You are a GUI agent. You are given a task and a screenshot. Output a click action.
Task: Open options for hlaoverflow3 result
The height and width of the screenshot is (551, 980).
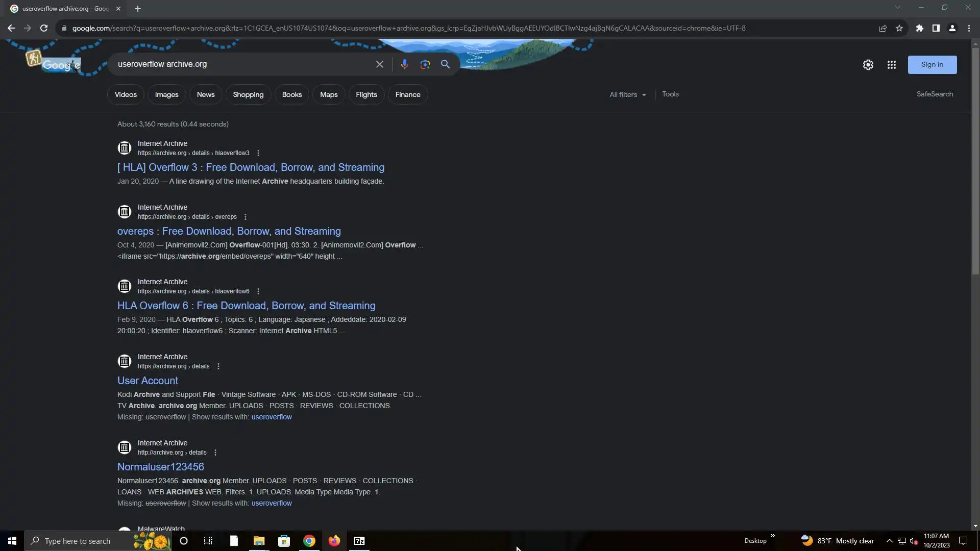coord(258,153)
